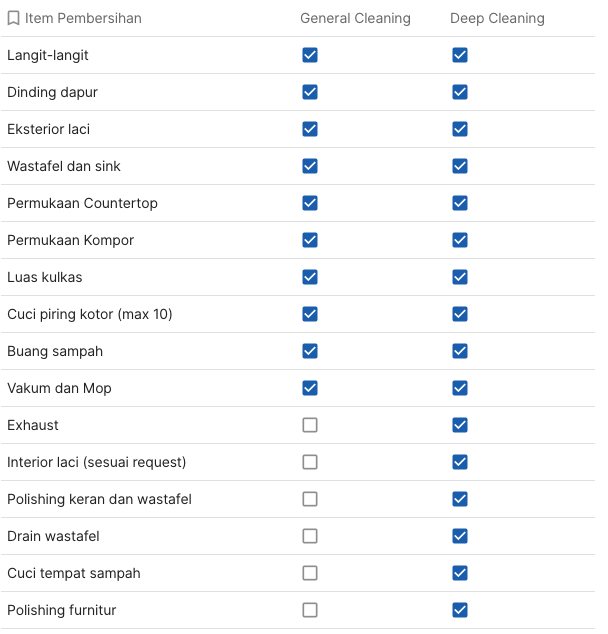Click the bookmark icon beside Item Pembersihan
Screen dimensions: 608x634
coord(14,18)
